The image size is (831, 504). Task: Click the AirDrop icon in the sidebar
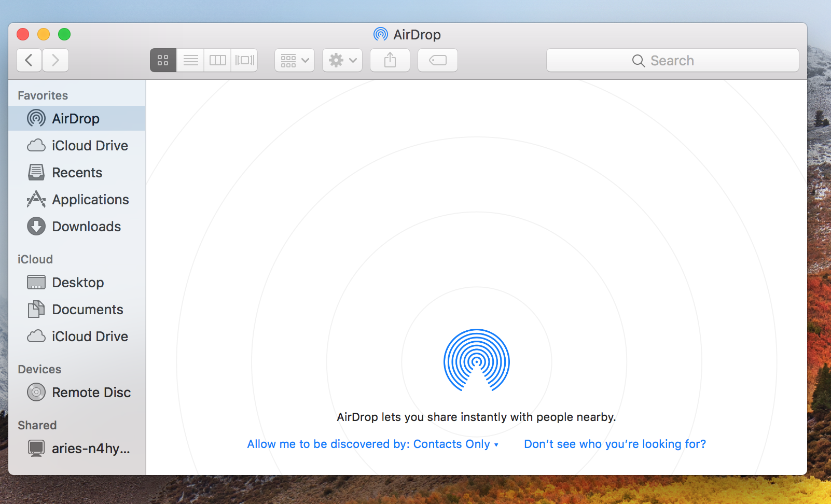click(x=36, y=118)
